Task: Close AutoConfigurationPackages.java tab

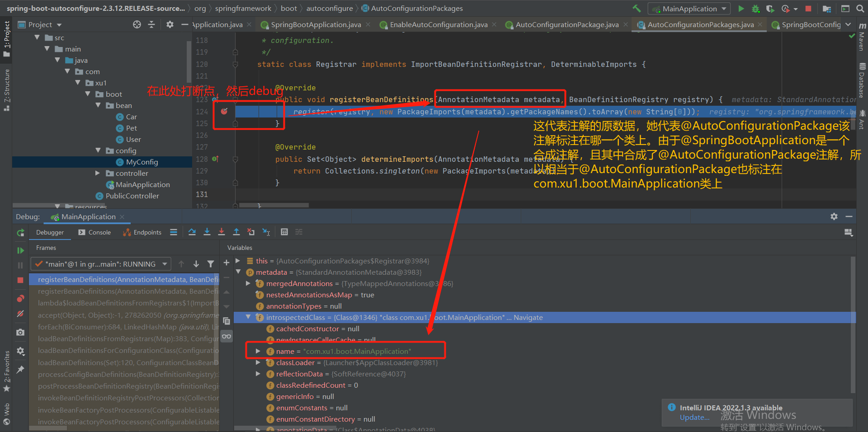Action: point(760,24)
